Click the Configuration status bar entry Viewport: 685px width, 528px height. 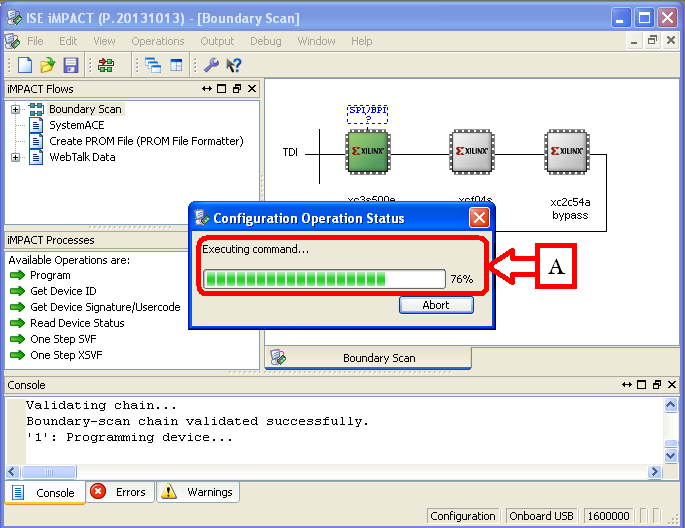(x=463, y=516)
